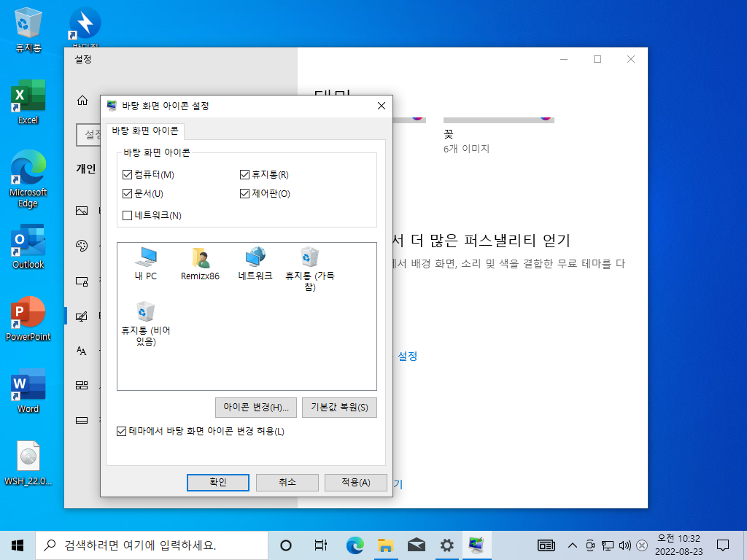Select the 휴지통 (비어 있음) icon
The width and height of the screenshot is (747, 560).
146,324
